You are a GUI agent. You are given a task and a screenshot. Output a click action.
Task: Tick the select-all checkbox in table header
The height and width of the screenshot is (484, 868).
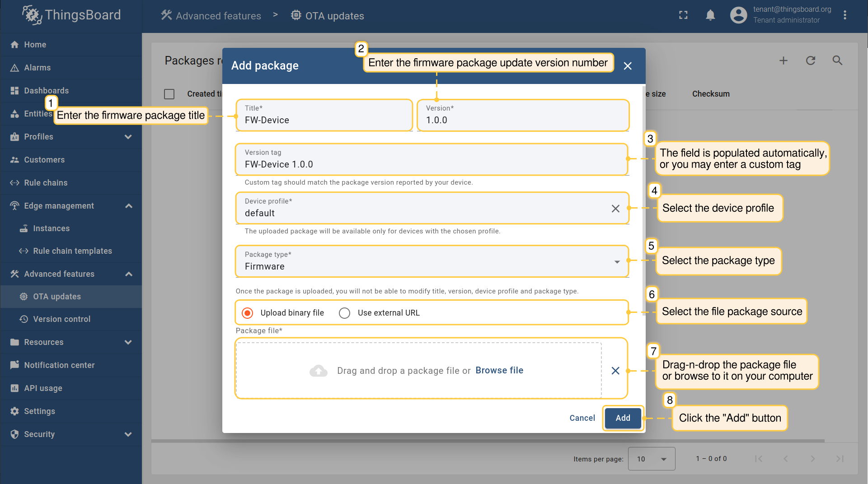(169, 94)
